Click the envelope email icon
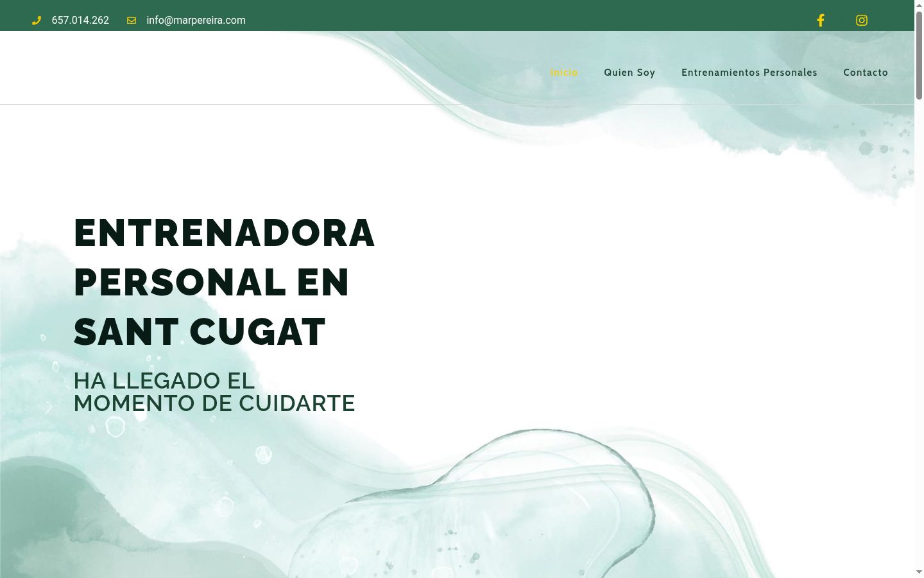 click(x=132, y=21)
